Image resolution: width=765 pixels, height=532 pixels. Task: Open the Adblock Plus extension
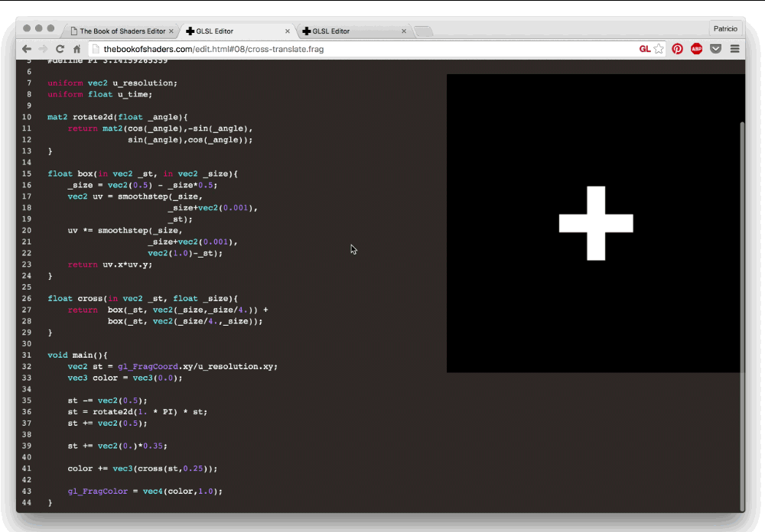tap(696, 49)
